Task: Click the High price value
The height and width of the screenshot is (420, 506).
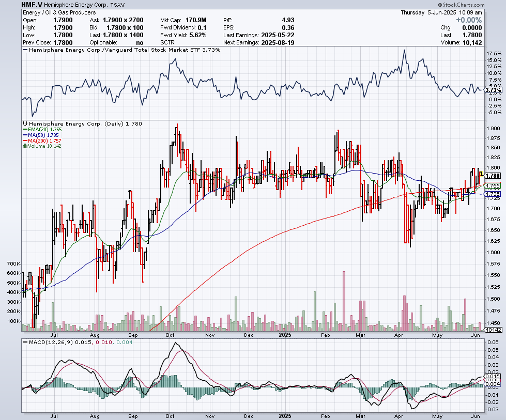Action: pyautogui.click(x=63, y=28)
